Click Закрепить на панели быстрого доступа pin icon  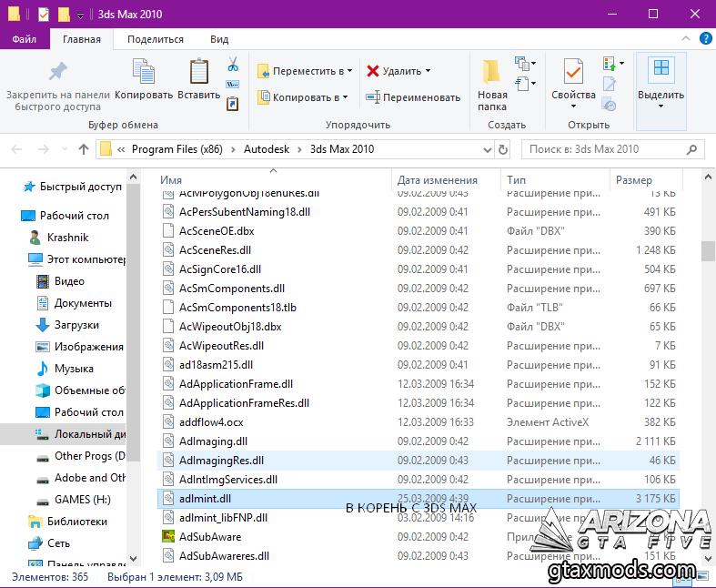click(x=57, y=72)
